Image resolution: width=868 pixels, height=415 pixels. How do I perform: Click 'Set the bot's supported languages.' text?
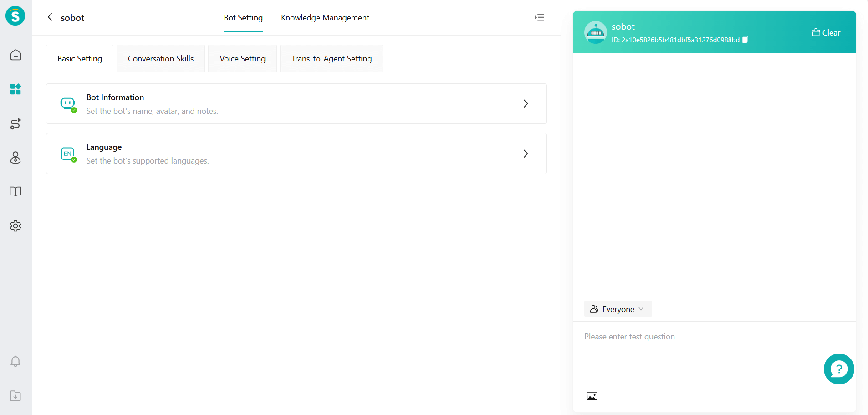(148, 161)
